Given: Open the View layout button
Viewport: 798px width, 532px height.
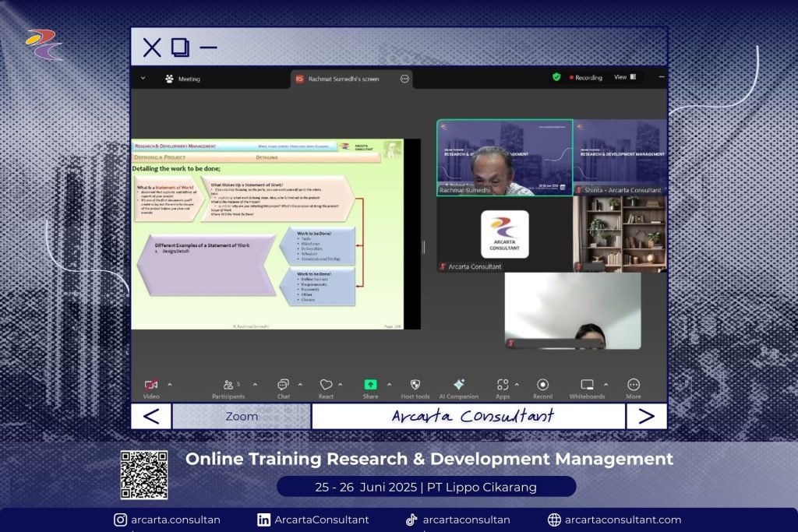Looking at the screenshot, I should (x=625, y=77).
